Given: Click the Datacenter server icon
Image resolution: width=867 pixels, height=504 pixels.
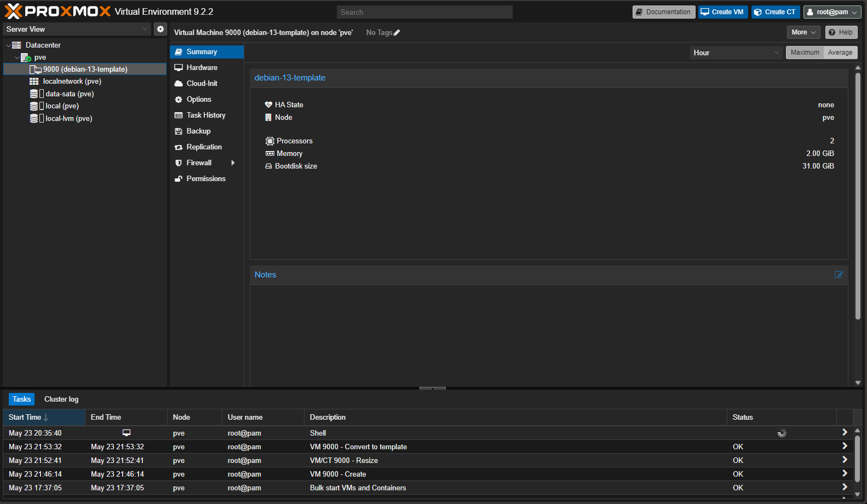Looking at the screenshot, I should [x=17, y=45].
